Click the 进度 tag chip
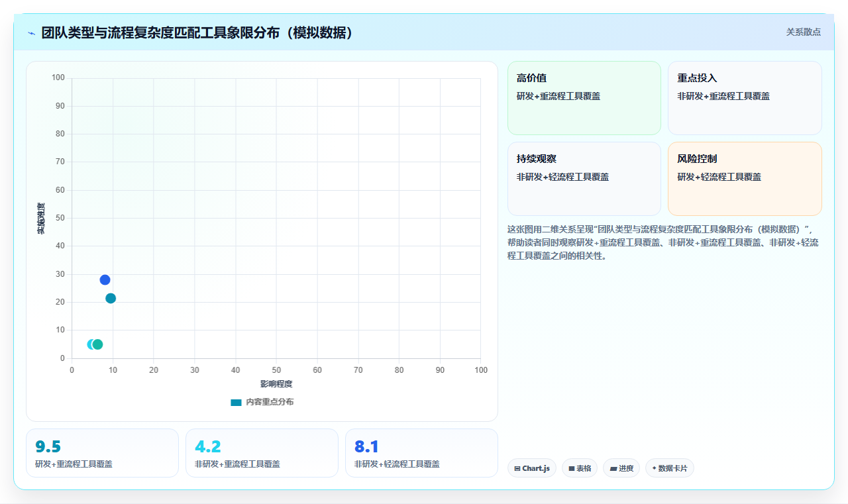Screen dimensions: 848x504 point(621,468)
